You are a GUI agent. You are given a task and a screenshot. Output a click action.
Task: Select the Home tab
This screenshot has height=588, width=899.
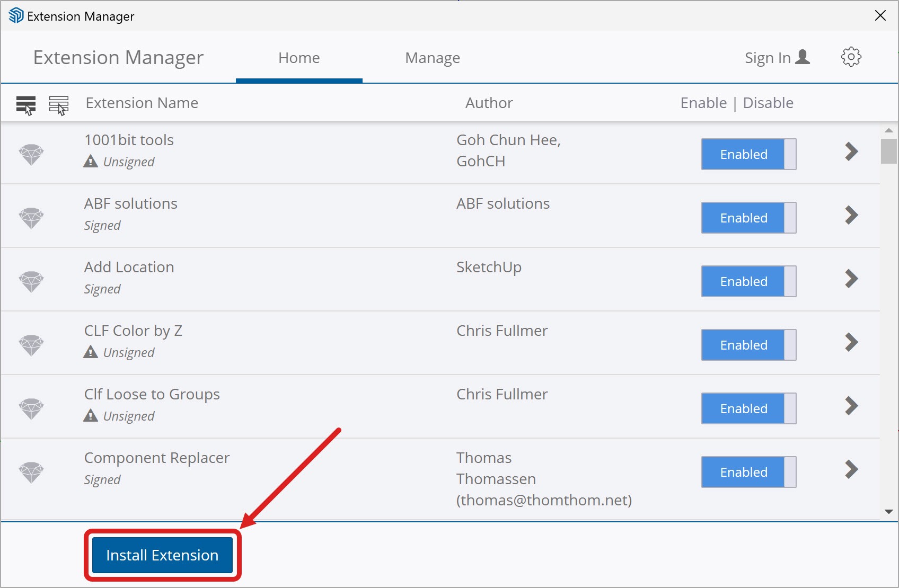(299, 58)
